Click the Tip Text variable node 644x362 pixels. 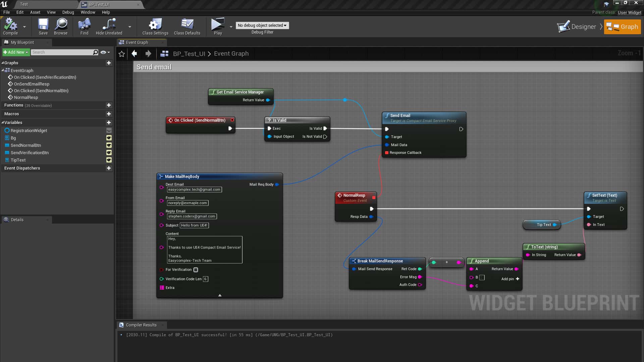pyautogui.click(x=542, y=225)
